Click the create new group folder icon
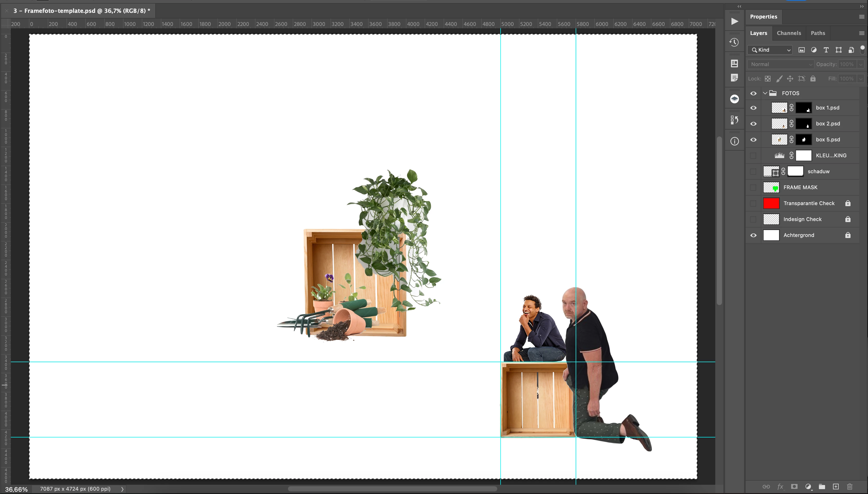868x494 pixels. (x=822, y=487)
